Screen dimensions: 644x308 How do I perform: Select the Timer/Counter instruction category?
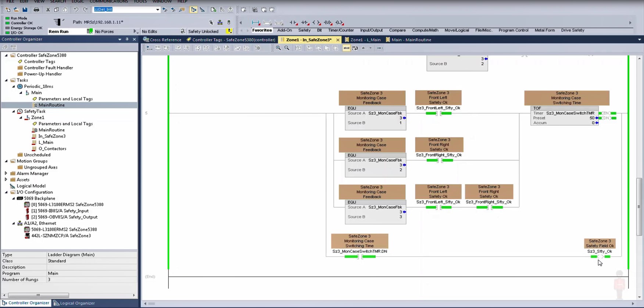point(340,30)
